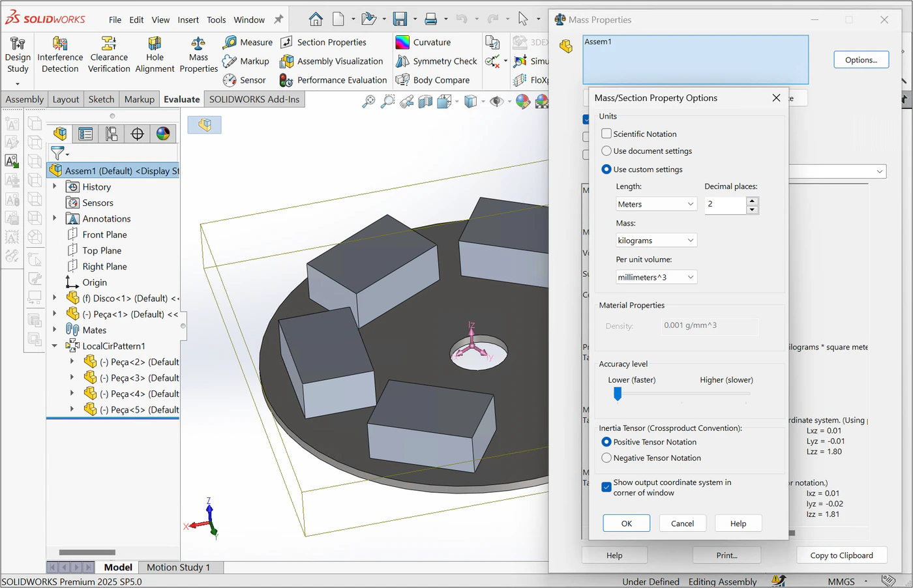Click Zoom to Fit in view toolbar

[x=369, y=101]
